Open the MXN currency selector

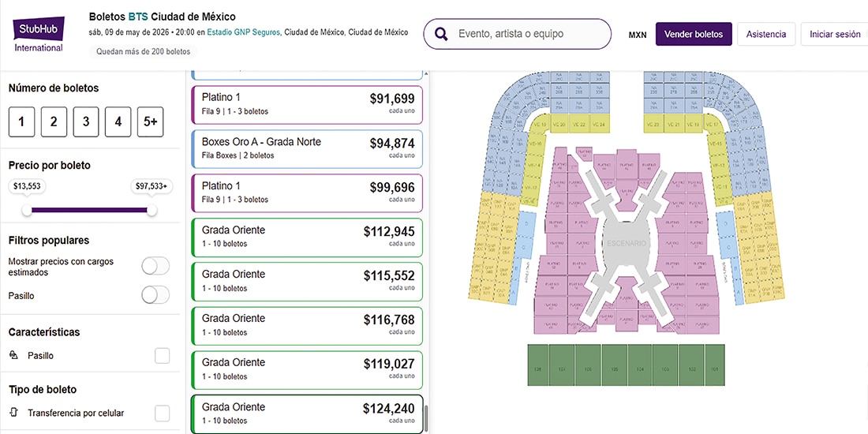(x=638, y=35)
